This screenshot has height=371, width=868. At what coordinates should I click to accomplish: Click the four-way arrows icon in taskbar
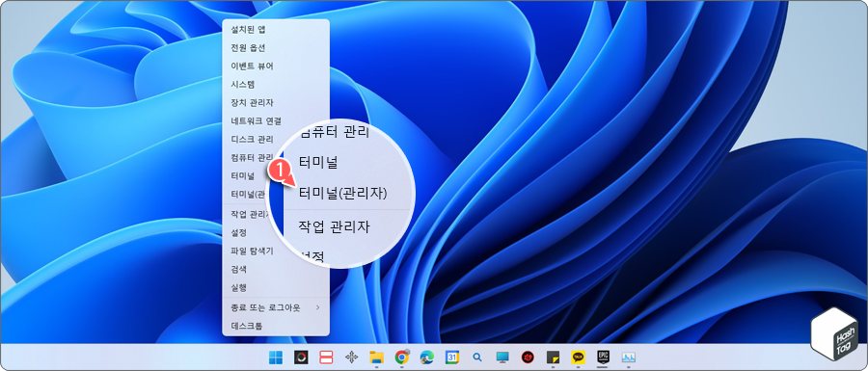point(351,358)
